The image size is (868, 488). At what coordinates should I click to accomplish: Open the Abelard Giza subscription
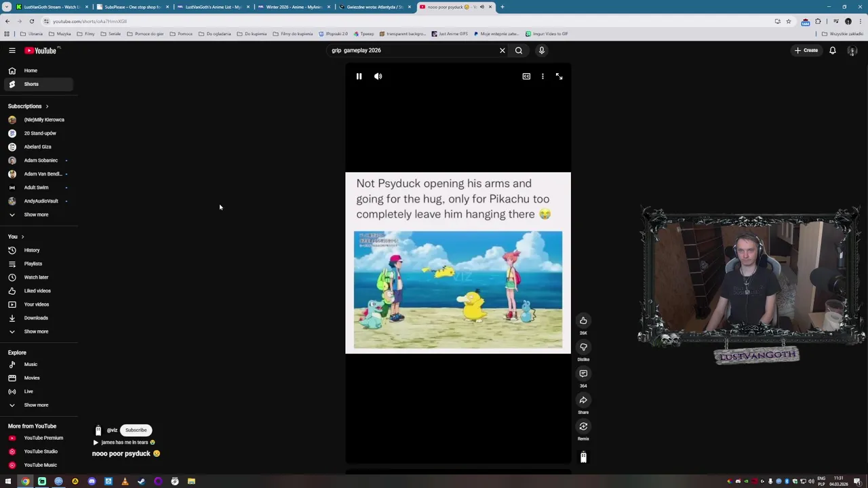[37, 146]
